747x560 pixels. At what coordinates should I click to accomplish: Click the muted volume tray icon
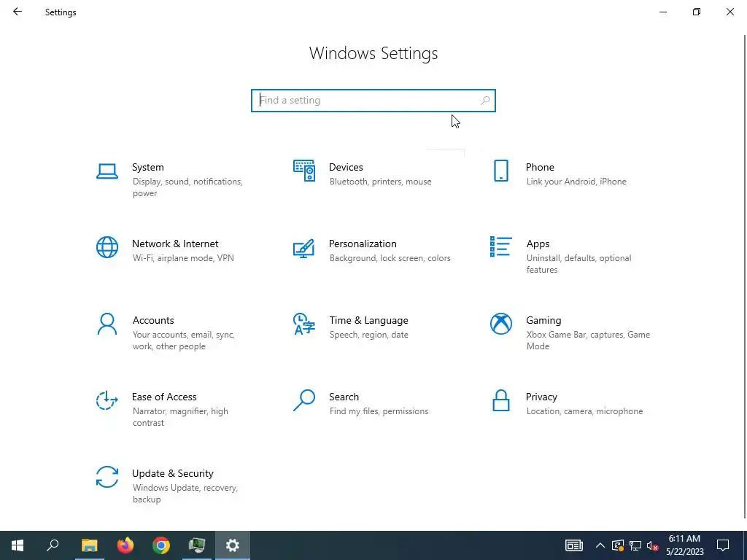(x=653, y=545)
